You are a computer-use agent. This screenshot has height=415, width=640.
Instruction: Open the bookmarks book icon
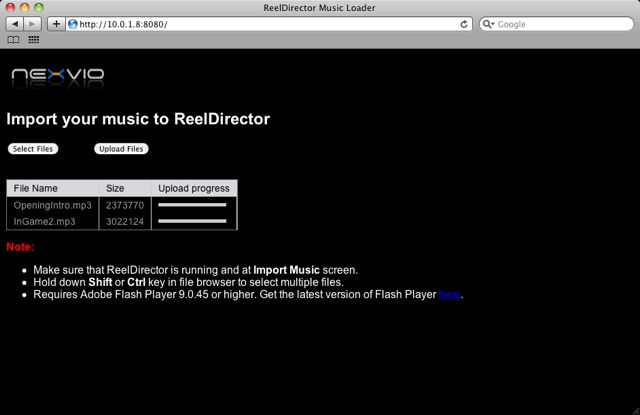coord(13,40)
